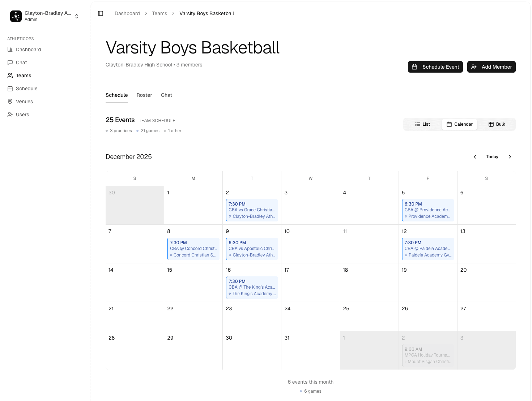Jump to Today in calendar
The image size is (532, 401).
492,157
